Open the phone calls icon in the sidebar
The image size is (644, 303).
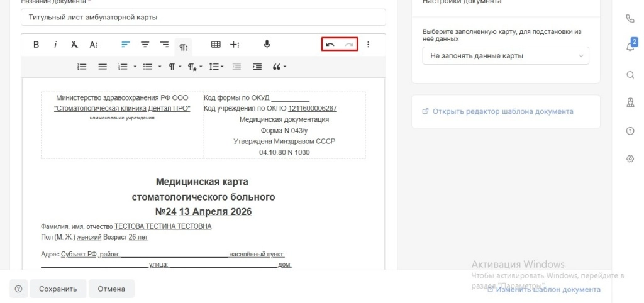(630, 19)
